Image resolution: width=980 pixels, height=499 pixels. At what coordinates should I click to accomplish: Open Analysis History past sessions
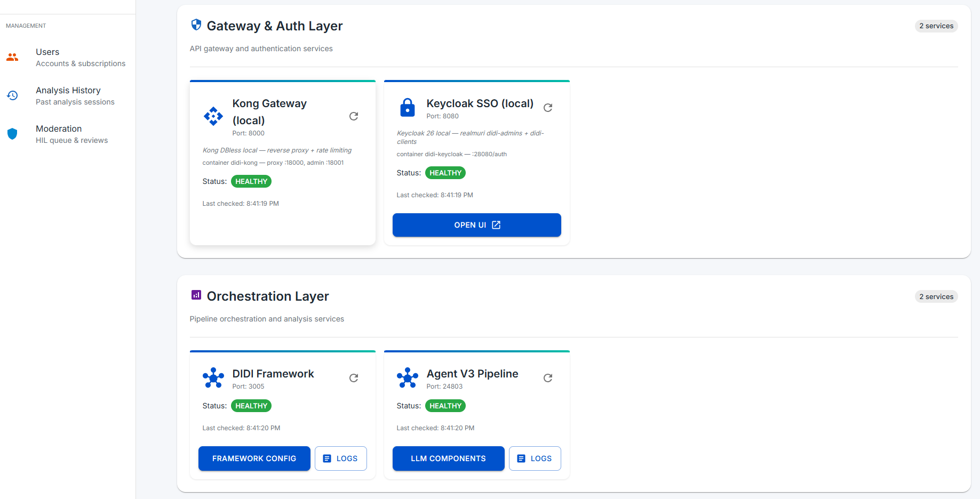click(x=68, y=96)
